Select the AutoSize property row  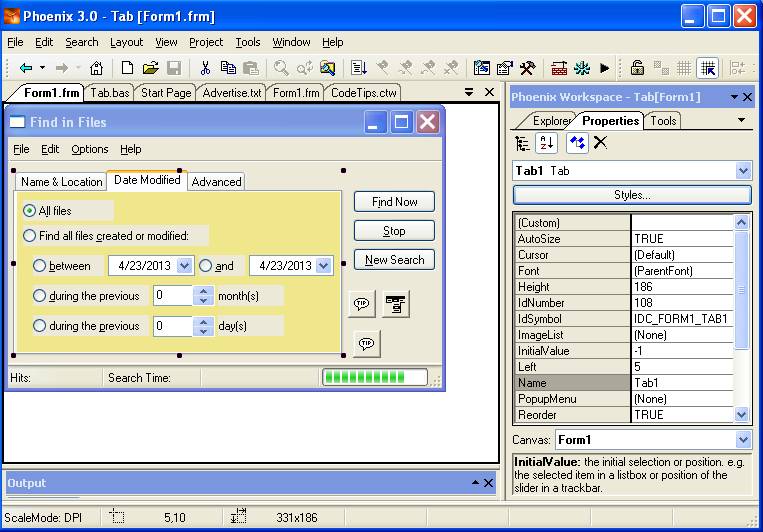coord(624,238)
